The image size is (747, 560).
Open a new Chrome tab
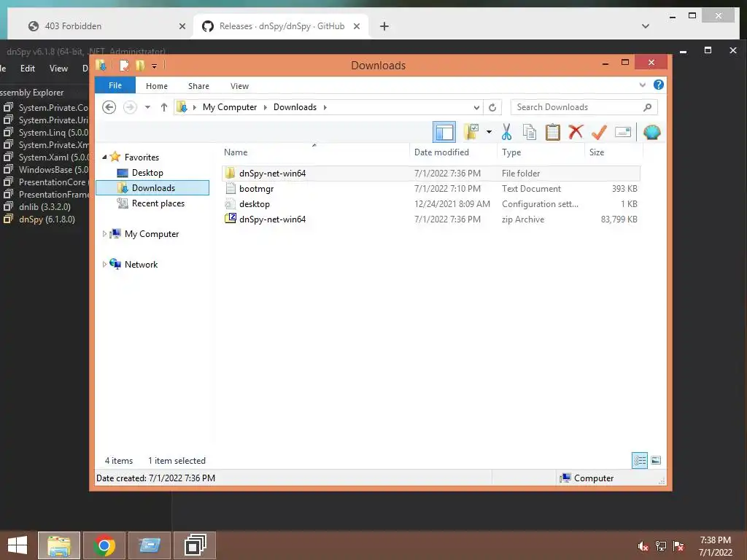(x=384, y=26)
